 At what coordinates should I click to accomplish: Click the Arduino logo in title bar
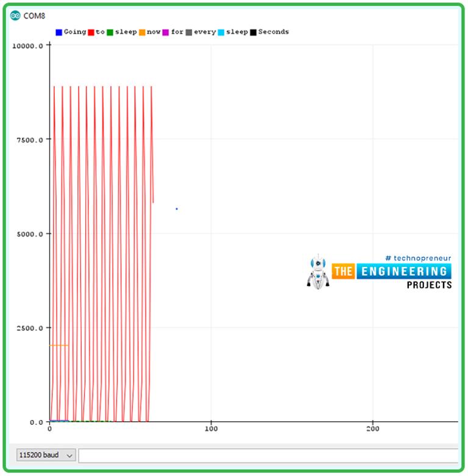(x=15, y=16)
